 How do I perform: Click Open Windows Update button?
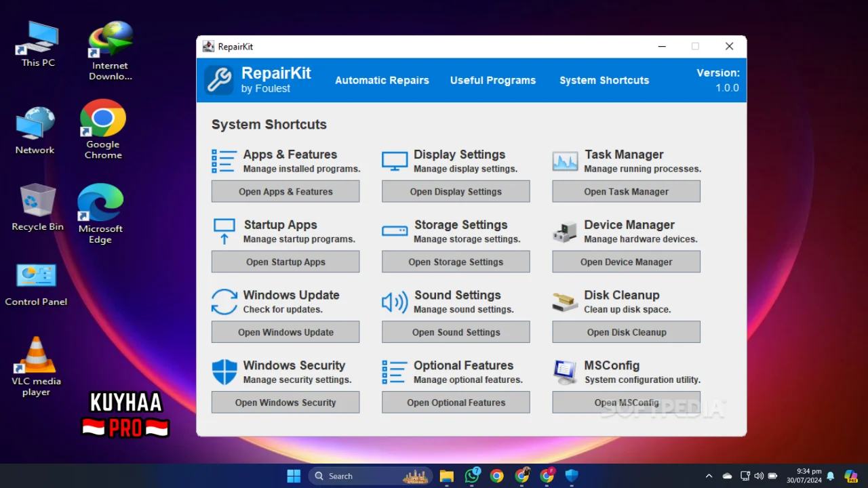[x=285, y=332]
